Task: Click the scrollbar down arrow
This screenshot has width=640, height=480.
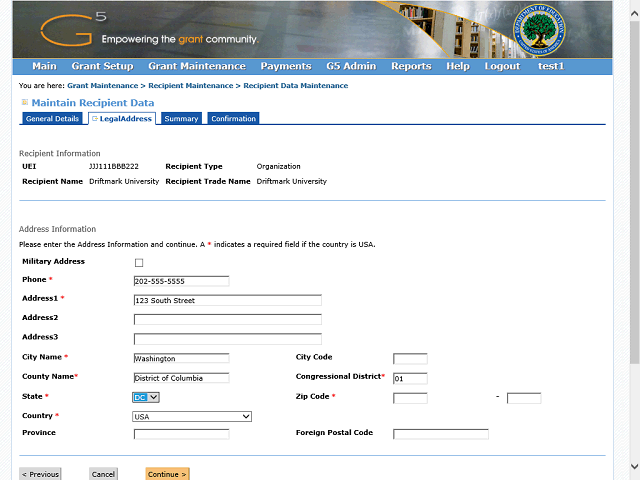Action: tap(634, 466)
